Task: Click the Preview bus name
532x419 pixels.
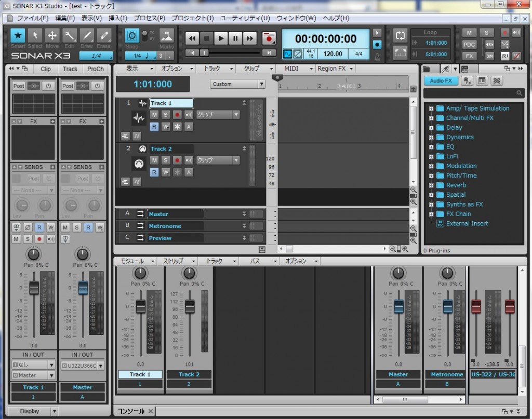Action: 160,238
